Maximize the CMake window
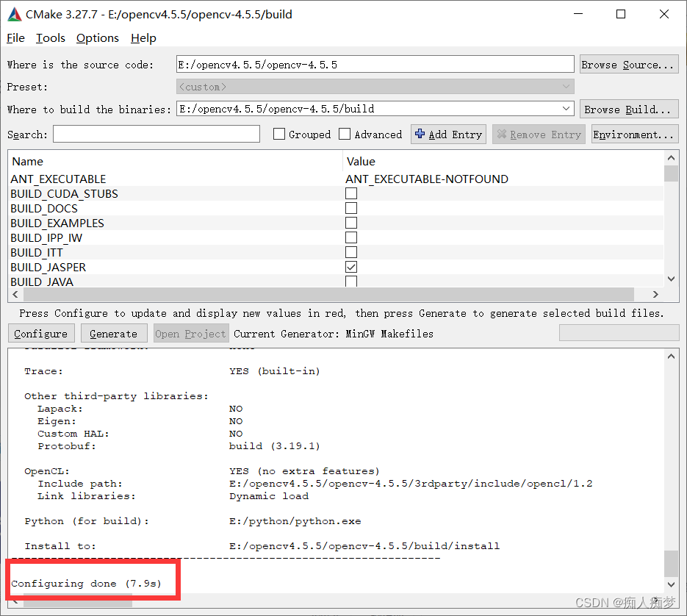The height and width of the screenshot is (616, 687). [621, 14]
